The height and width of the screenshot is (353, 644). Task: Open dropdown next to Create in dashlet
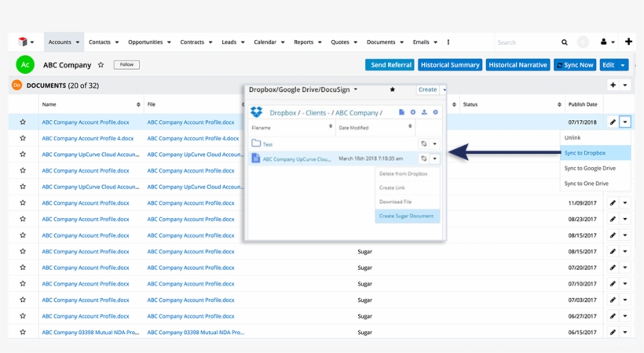coord(444,89)
